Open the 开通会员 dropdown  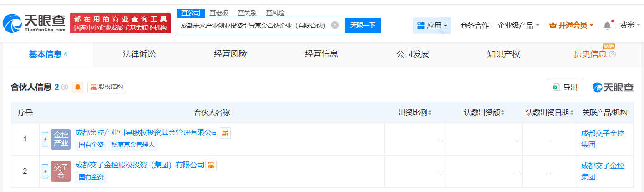(x=571, y=26)
